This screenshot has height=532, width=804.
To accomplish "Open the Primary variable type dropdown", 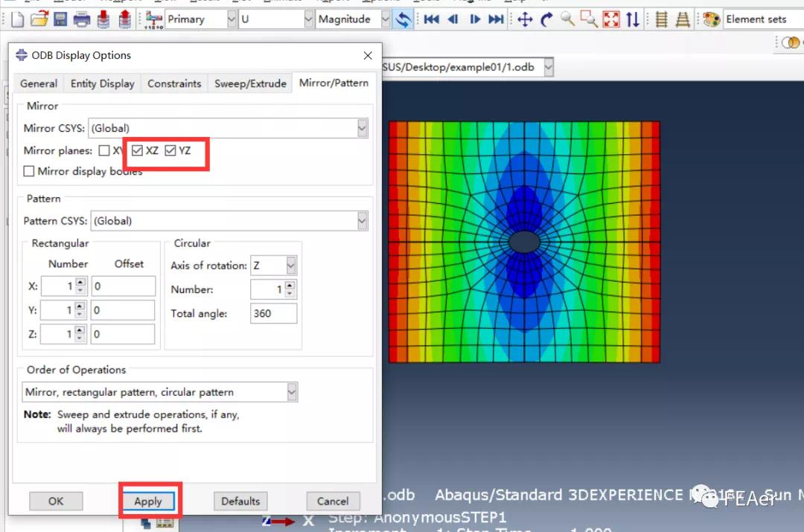I will coord(232,19).
